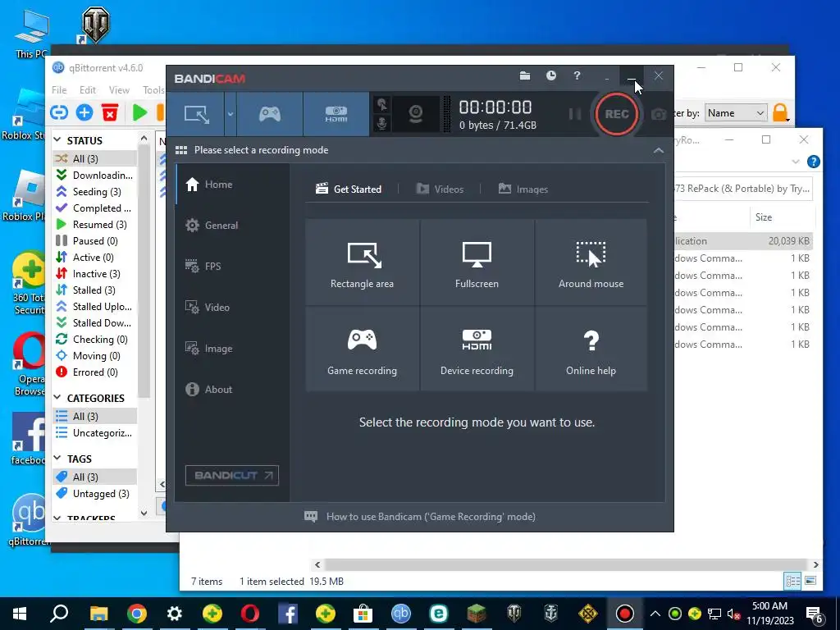This screenshot has height=630, width=840.
Task: Choose Around mouse recording tile
Action: pos(591,262)
